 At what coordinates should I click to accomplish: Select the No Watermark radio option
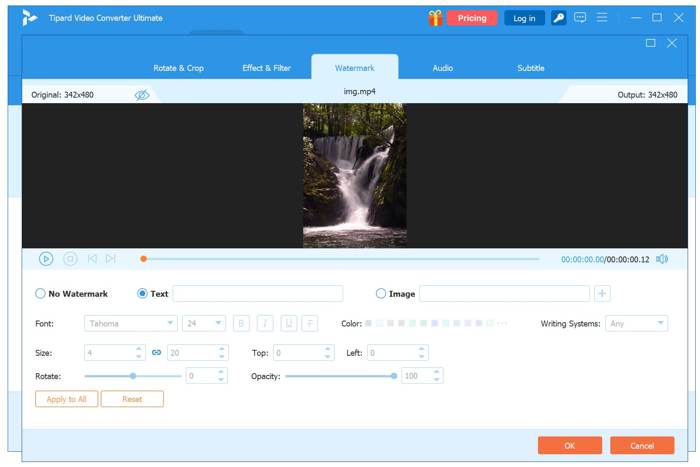pos(41,294)
